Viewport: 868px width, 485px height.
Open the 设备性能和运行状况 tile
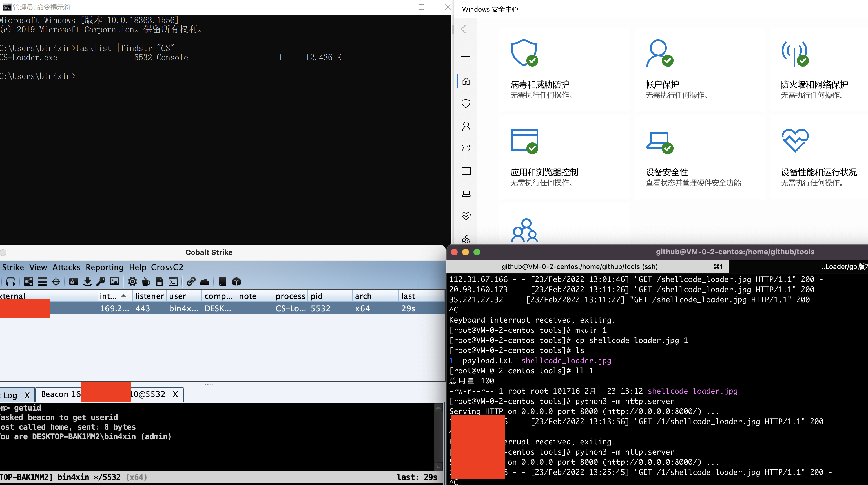[819, 157]
